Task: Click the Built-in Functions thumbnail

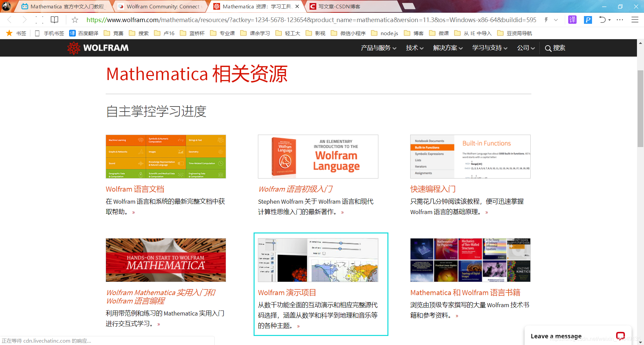Action: point(470,156)
